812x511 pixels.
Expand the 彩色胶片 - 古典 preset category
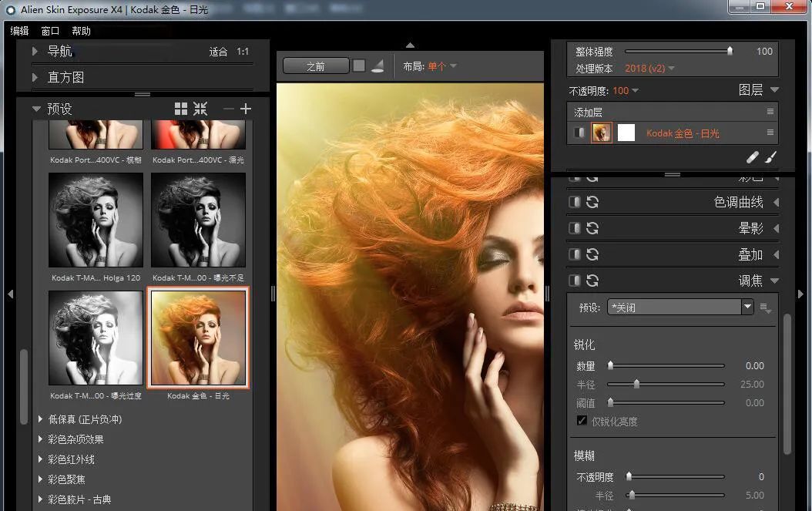point(40,499)
